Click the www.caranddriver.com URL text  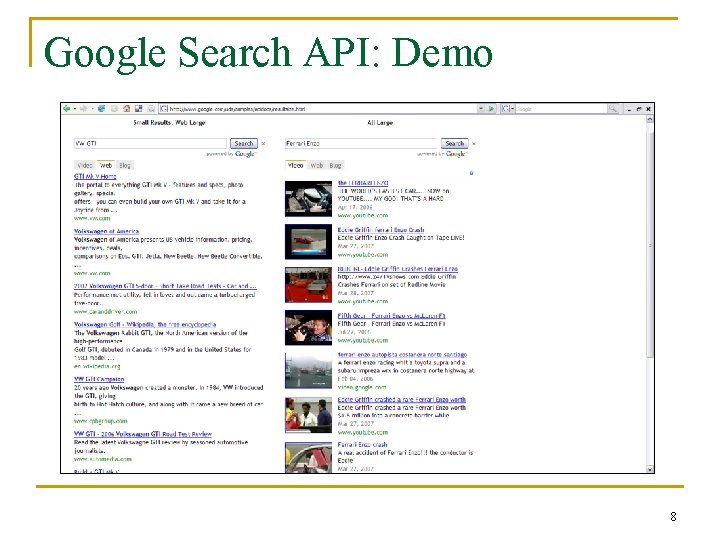point(106,312)
